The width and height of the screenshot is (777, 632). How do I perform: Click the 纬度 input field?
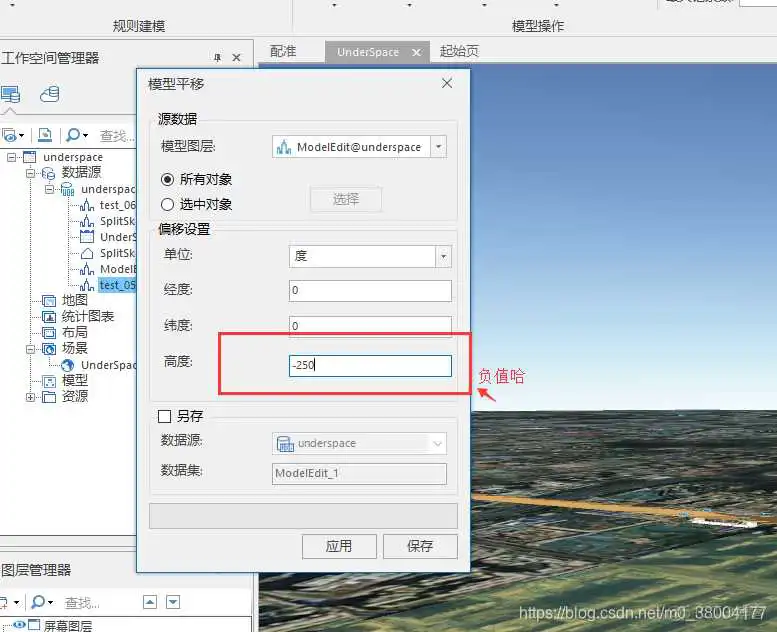tap(370, 326)
